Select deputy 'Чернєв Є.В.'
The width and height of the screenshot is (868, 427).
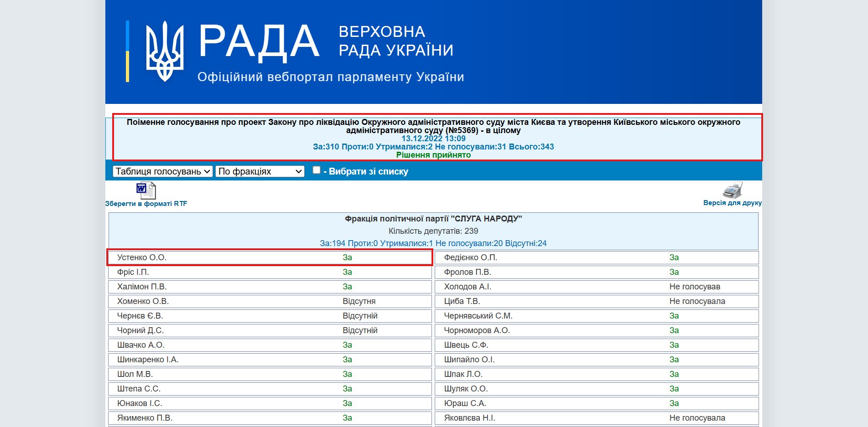(x=140, y=316)
